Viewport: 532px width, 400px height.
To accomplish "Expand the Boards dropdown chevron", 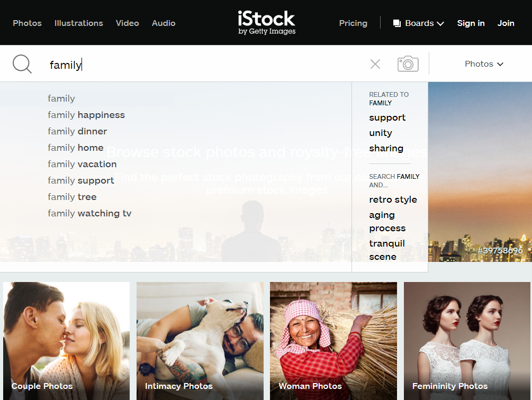I will pyautogui.click(x=440, y=23).
